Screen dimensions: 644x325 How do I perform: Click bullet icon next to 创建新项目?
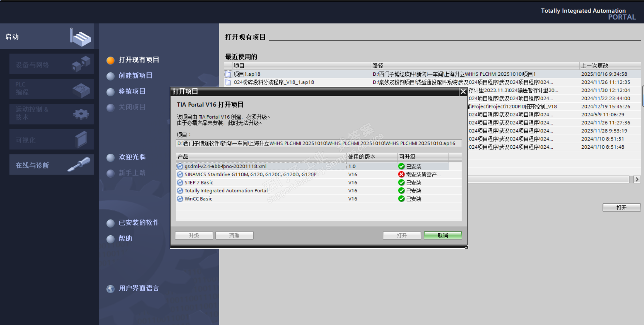[x=110, y=76]
